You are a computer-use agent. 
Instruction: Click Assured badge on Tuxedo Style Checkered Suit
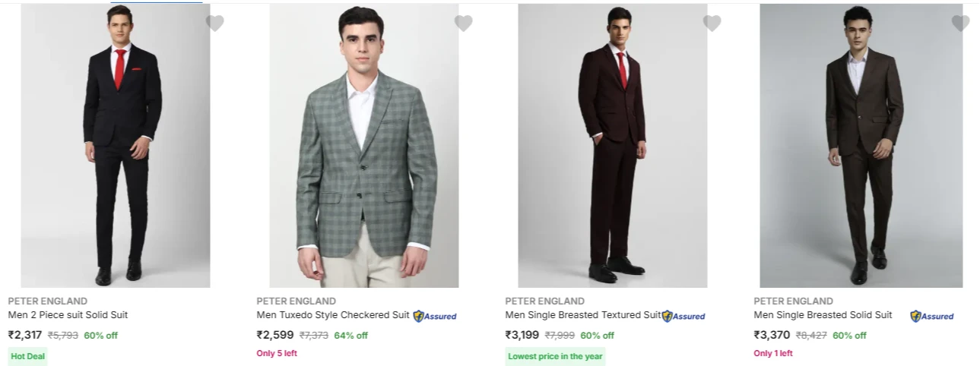(x=435, y=316)
